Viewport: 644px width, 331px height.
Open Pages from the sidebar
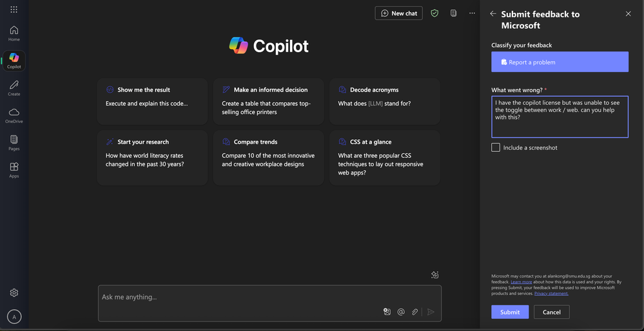14,143
